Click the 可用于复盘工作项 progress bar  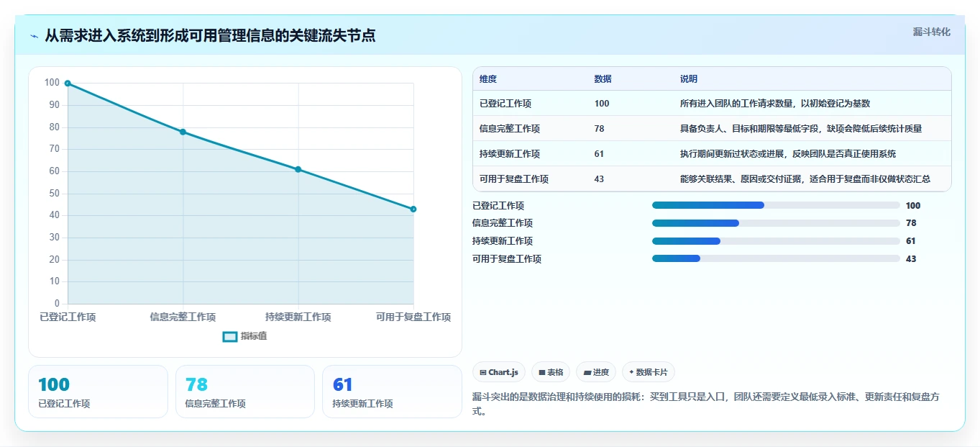(776, 258)
